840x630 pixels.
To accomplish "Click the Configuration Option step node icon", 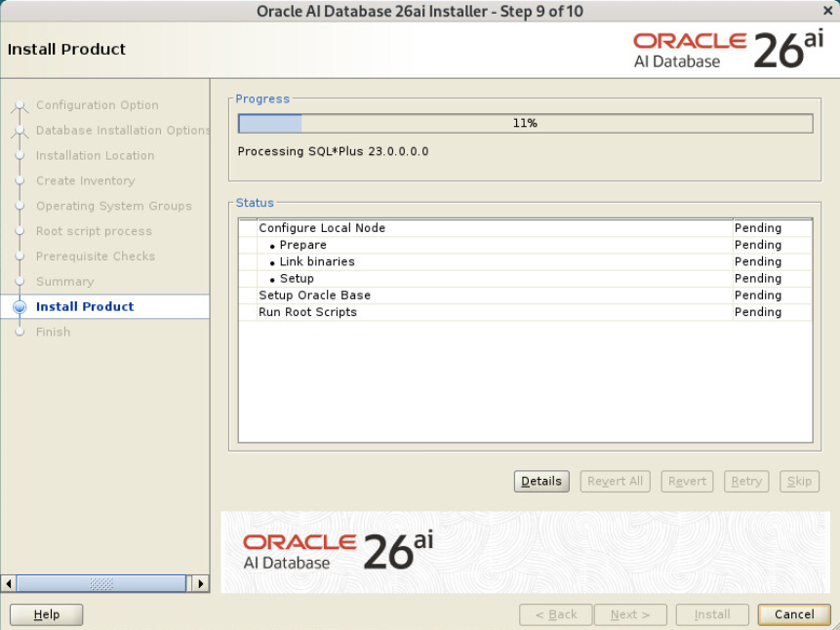I will [20, 105].
